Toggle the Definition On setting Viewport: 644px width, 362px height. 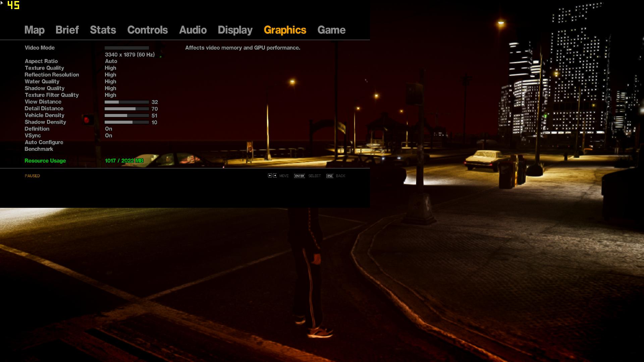coord(108,129)
